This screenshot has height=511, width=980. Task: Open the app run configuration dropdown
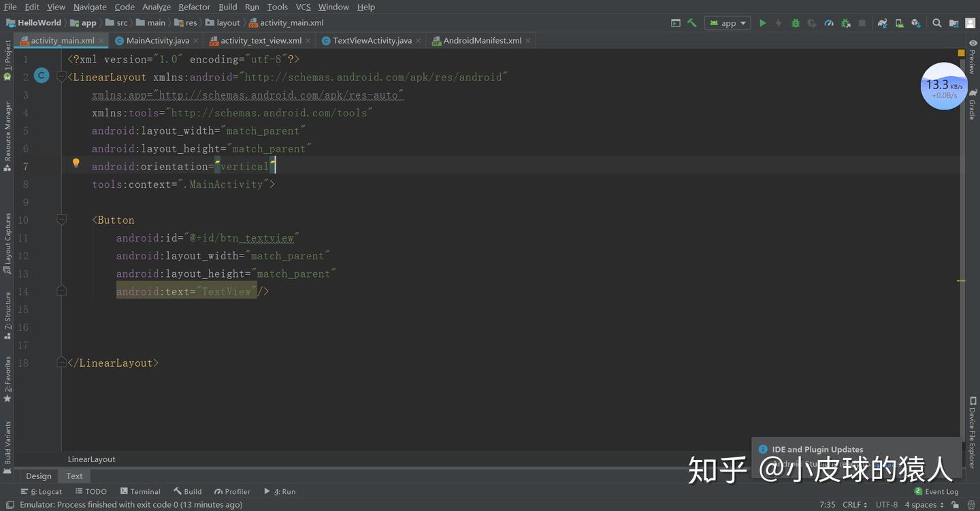pyautogui.click(x=728, y=23)
